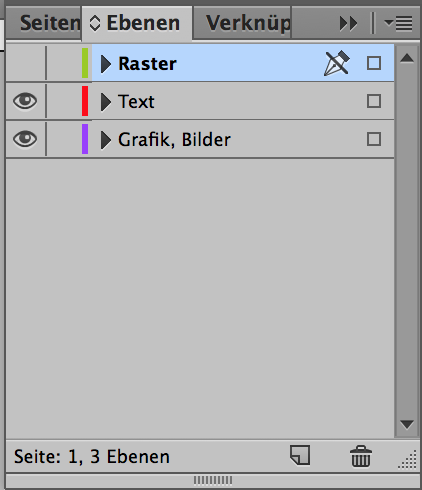Hide the Text layer via eye icon
422x490 pixels.
[25, 101]
